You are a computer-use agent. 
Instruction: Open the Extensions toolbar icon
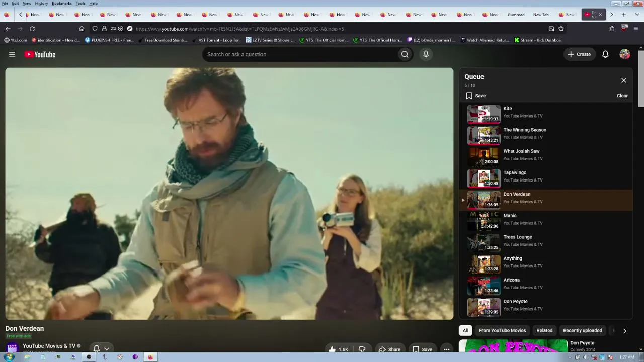click(612, 29)
